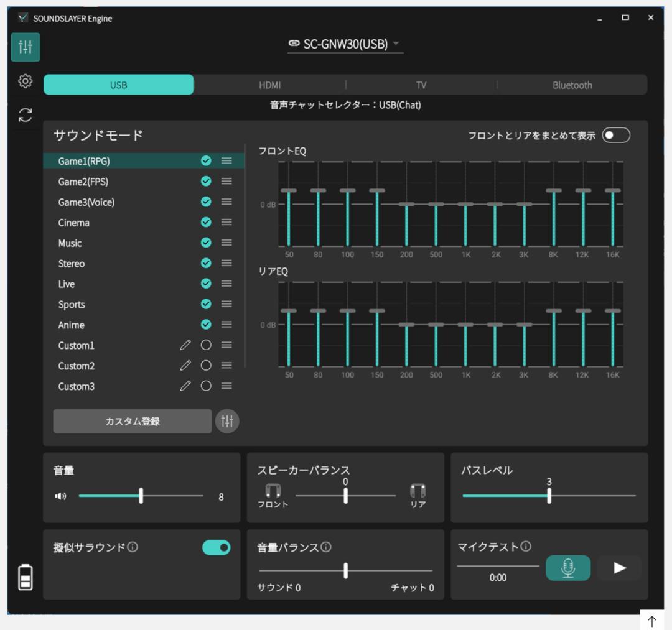Switch to the Bluetooth tab
This screenshot has height=630, width=672.
(x=571, y=85)
